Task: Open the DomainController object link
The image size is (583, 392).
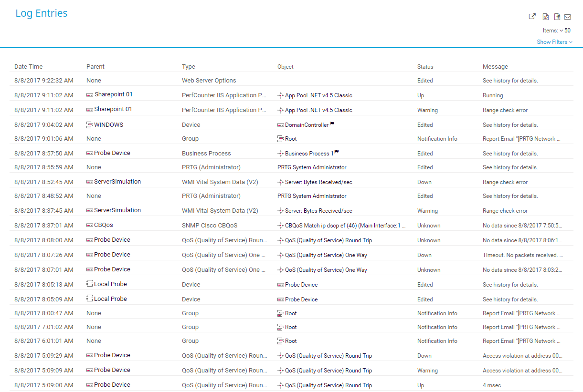Action: [307, 125]
